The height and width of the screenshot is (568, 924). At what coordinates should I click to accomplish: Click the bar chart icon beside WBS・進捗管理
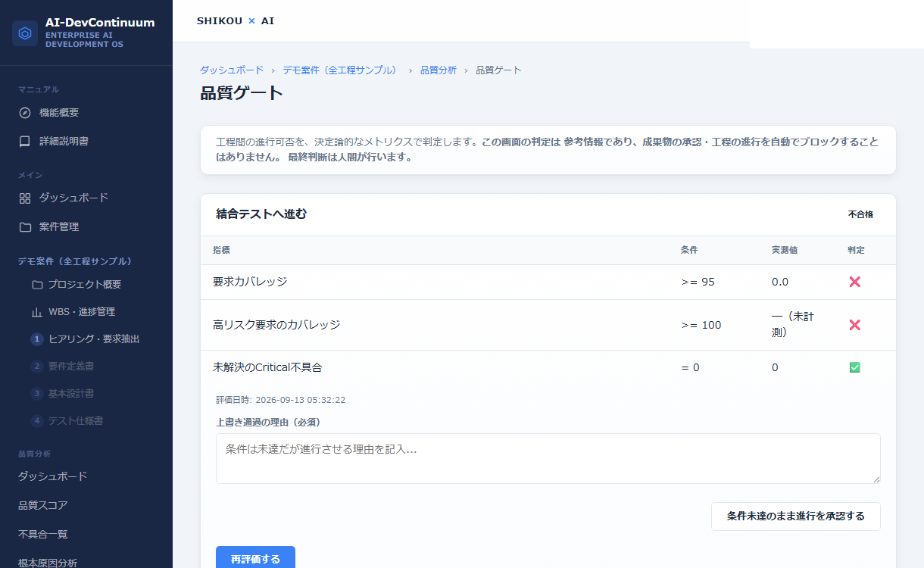[x=37, y=312]
